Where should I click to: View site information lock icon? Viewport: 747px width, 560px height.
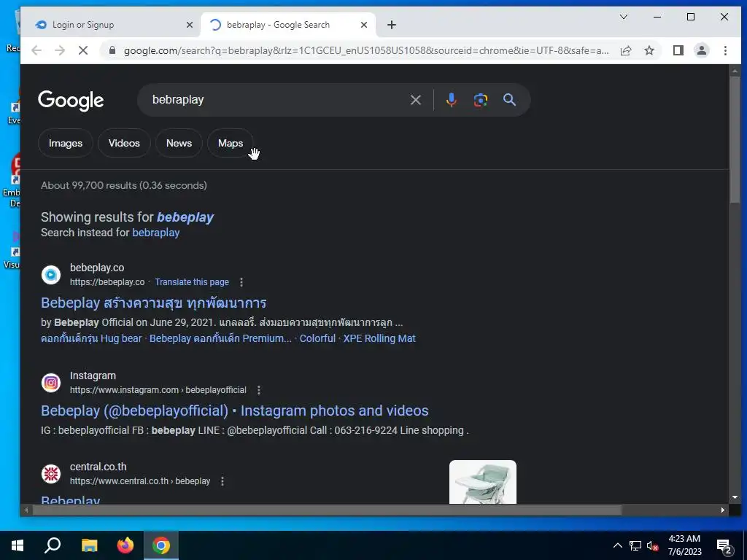click(x=112, y=50)
